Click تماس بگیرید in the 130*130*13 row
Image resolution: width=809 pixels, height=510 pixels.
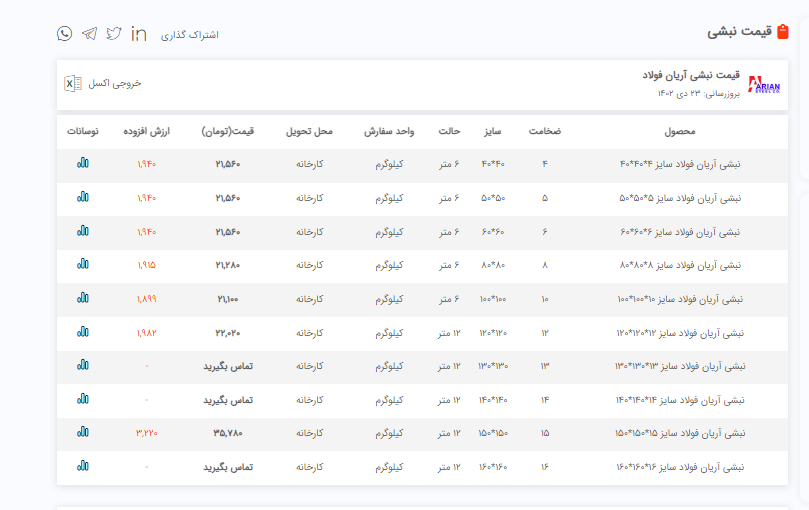[228, 366]
